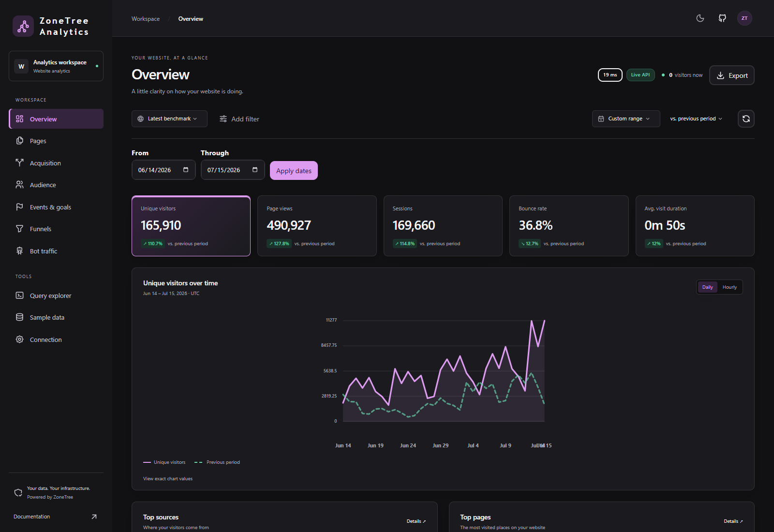Open Top sources Details link
Viewport: 774px width, 532px height.
tap(416, 521)
